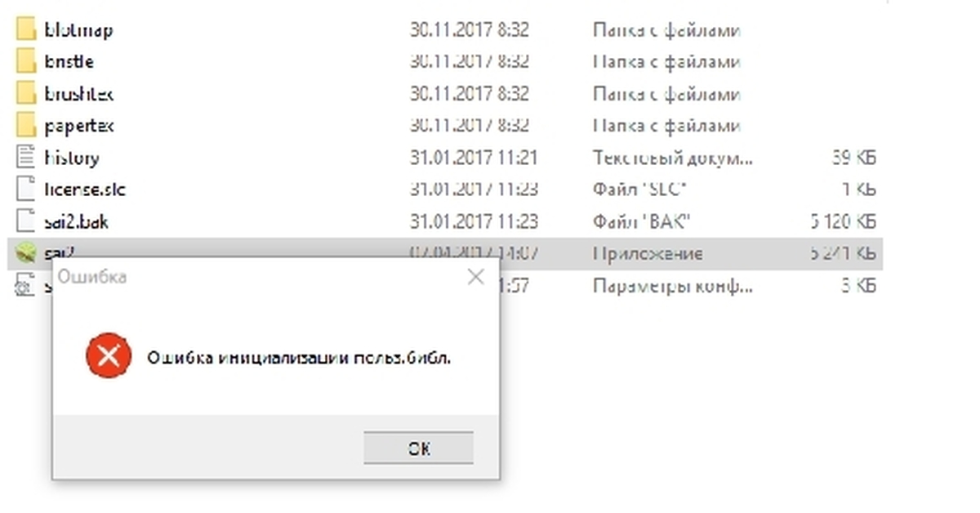
Task: Click the configuration settings file icon
Action: [26, 285]
